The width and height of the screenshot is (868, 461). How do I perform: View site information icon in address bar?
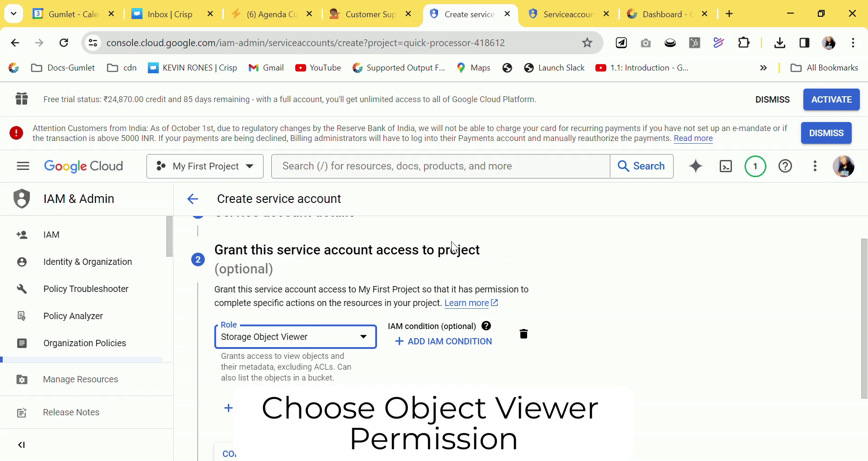[93, 43]
